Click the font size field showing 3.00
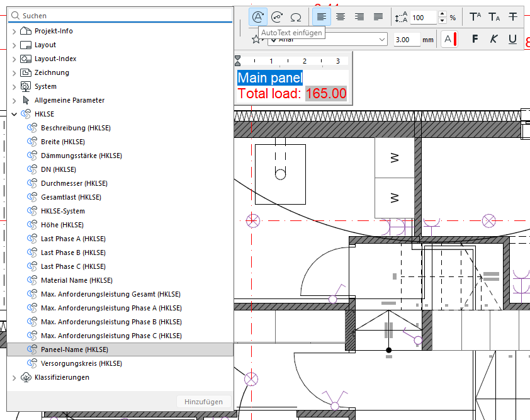The image size is (530, 420). point(407,40)
